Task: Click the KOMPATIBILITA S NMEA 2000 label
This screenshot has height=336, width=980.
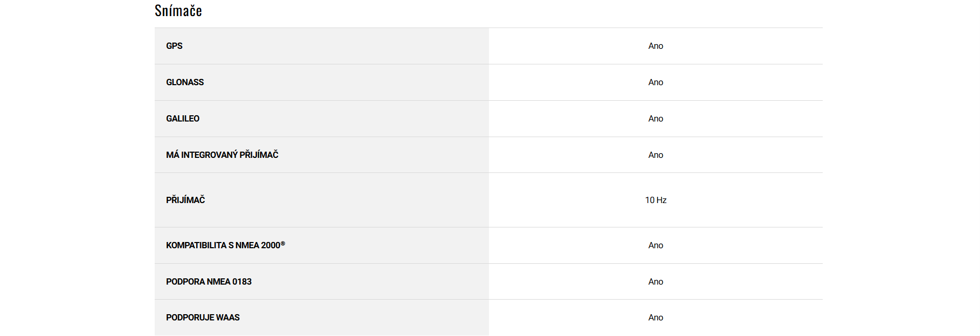Action: pyautogui.click(x=222, y=245)
